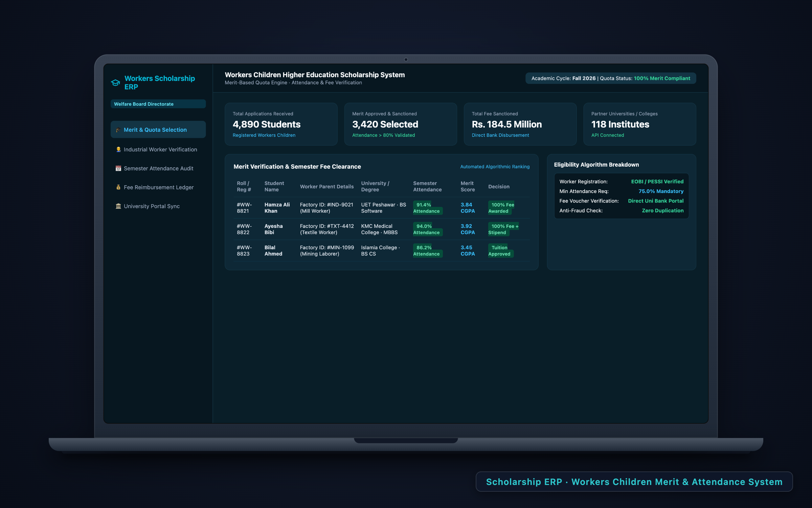The width and height of the screenshot is (812, 508).
Task: Open the Total Applications Received card
Action: (281, 124)
